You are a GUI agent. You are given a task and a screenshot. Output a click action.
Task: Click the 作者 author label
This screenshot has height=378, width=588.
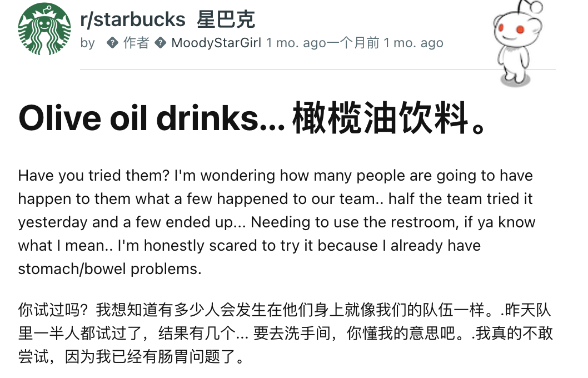click(x=136, y=43)
